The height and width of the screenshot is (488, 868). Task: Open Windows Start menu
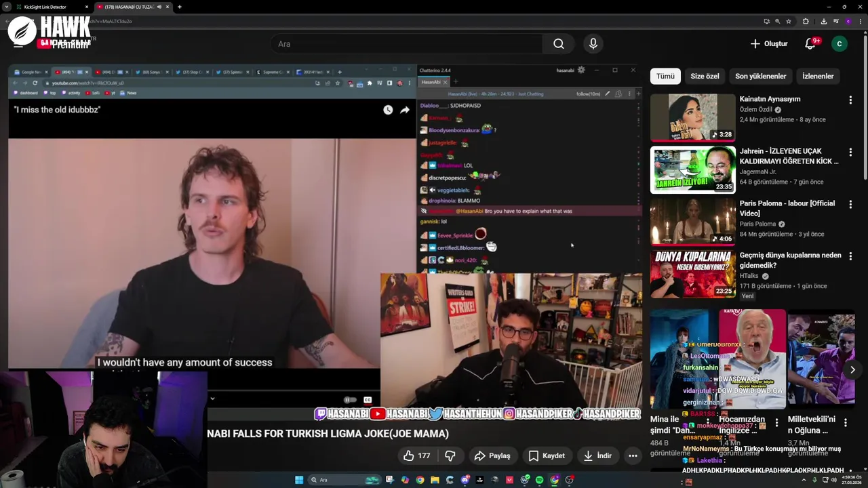(299, 480)
